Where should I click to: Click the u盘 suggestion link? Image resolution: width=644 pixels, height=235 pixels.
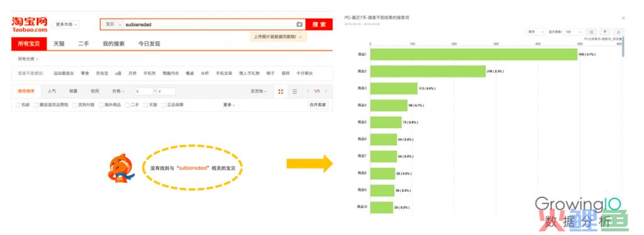118,74
